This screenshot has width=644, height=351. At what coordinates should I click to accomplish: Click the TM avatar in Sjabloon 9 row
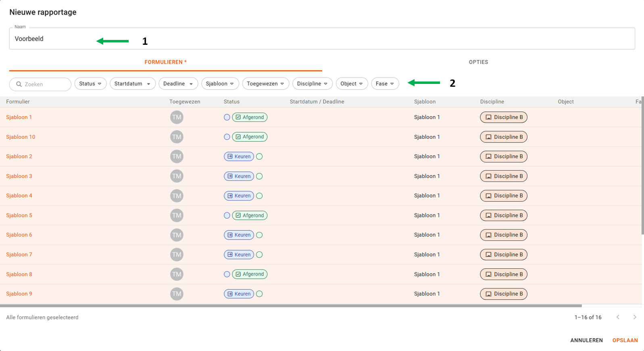[177, 294]
